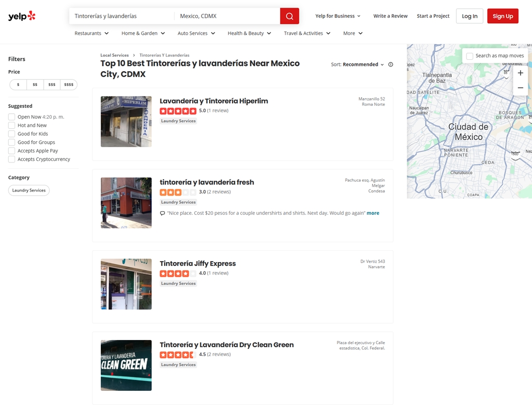Viewport: 532px width, 409px height.
Task: Expand the Yelp for Business menu
Action: [x=338, y=16]
